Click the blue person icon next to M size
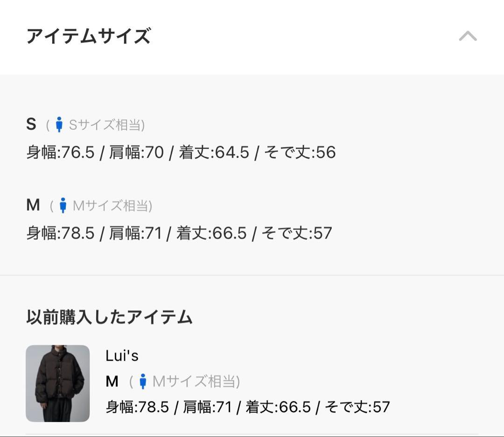This screenshot has height=437, width=504. coord(63,204)
